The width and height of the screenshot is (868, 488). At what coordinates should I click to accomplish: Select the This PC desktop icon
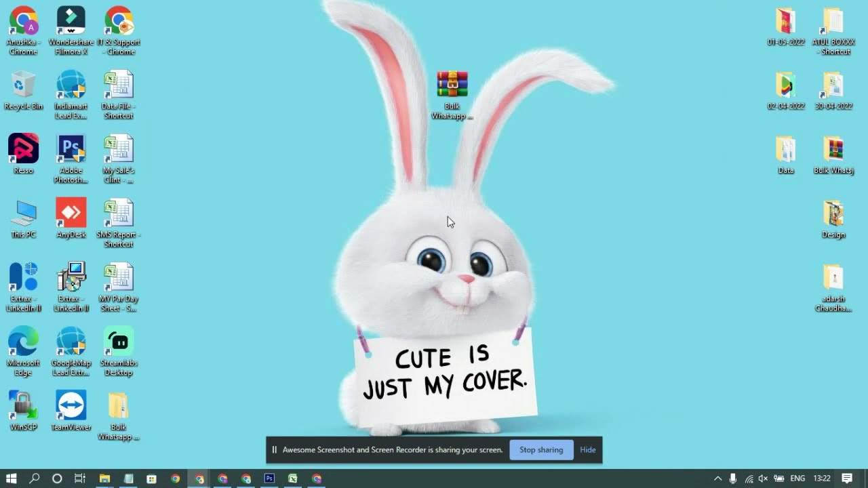tap(23, 219)
